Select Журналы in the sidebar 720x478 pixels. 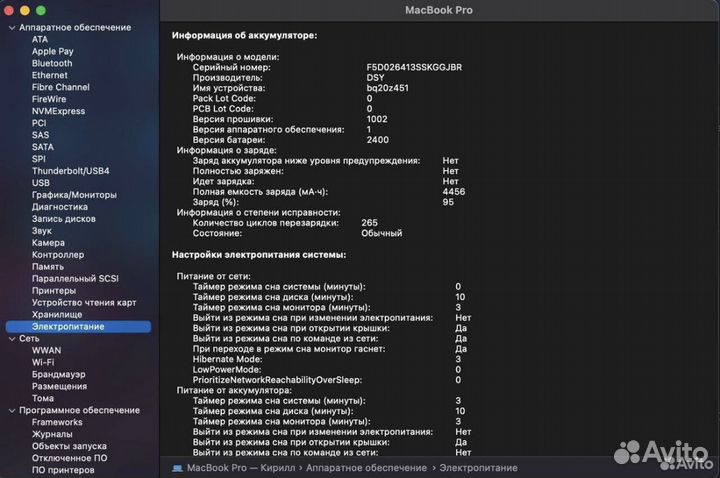52,434
